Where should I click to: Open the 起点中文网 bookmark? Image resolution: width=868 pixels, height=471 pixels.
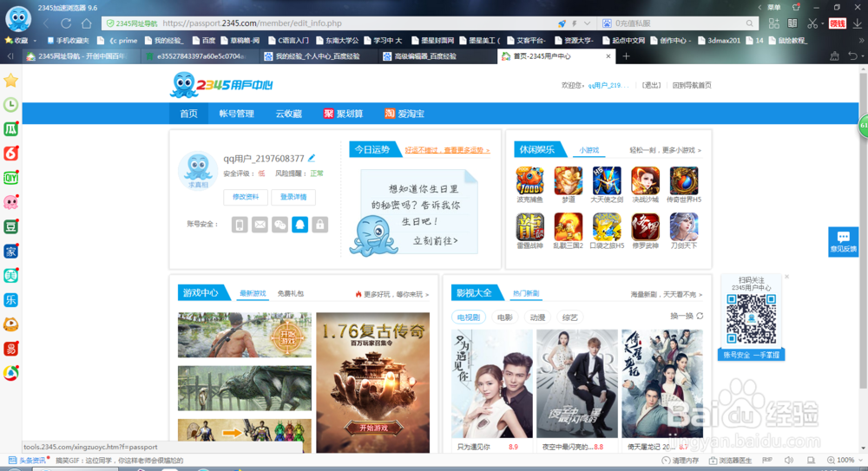623,41
